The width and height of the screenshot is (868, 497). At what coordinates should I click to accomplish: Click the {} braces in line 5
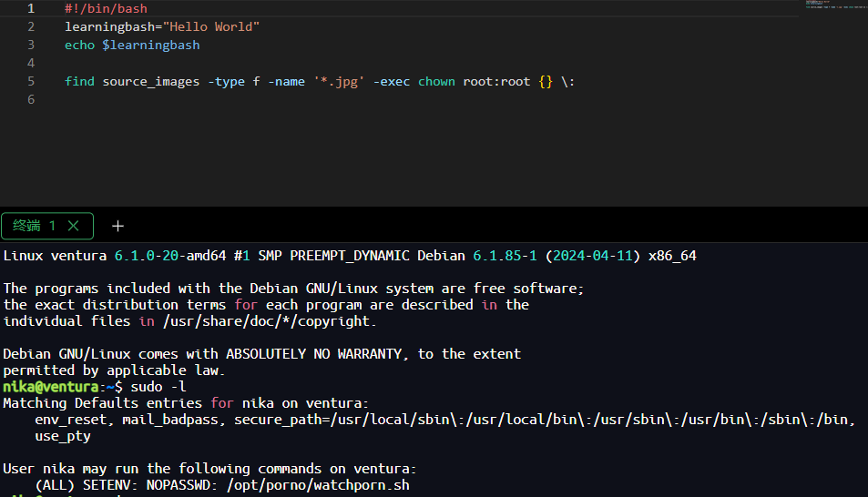(x=546, y=82)
